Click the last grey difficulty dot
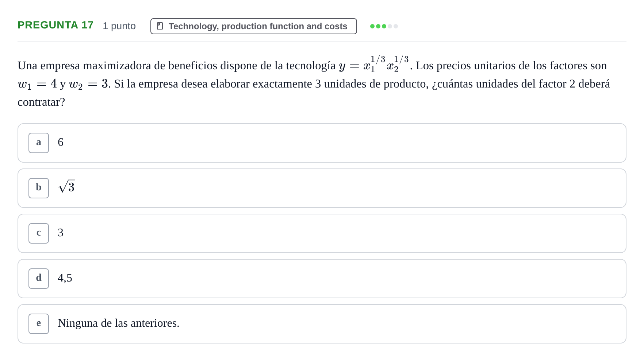This screenshot has width=644, height=361. click(x=396, y=26)
